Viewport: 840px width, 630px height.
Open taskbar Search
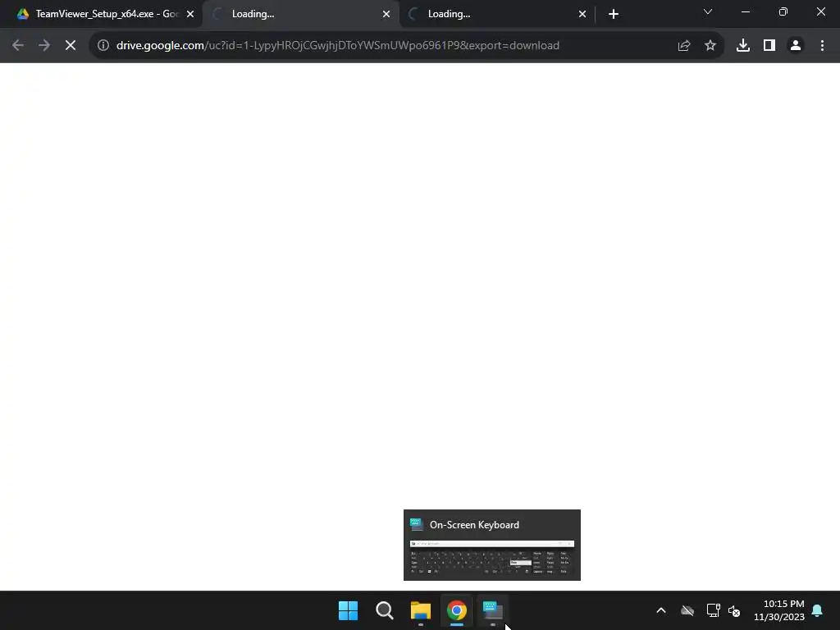[385, 610]
